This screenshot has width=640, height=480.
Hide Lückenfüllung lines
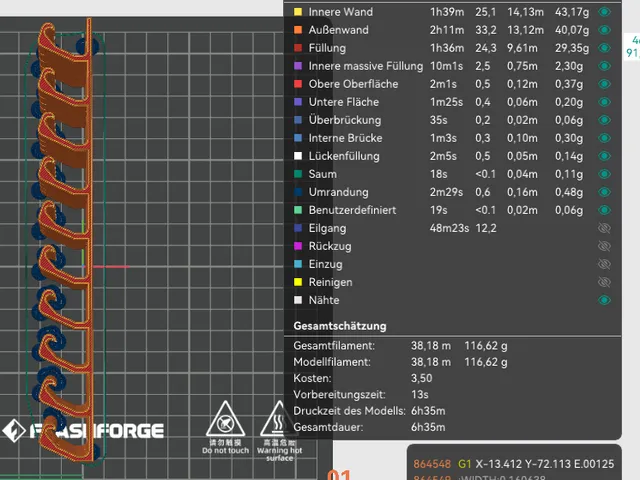pyautogui.click(x=604, y=156)
